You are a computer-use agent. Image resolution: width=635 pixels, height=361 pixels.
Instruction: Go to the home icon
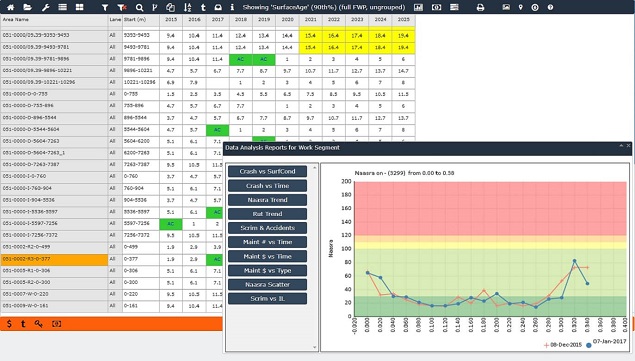[x=11, y=7]
